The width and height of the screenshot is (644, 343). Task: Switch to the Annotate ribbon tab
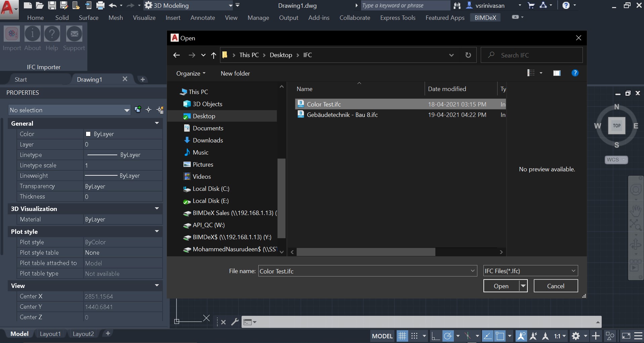(x=203, y=18)
